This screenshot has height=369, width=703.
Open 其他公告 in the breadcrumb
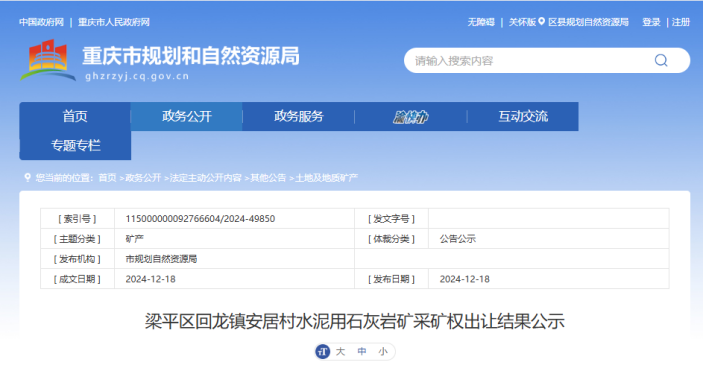(268, 178)
